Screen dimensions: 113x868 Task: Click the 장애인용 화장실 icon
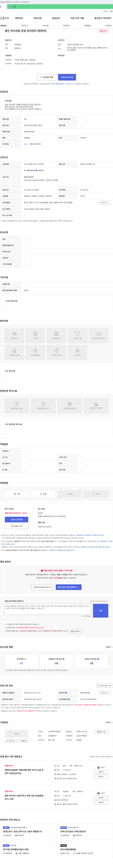click(70, 406)
